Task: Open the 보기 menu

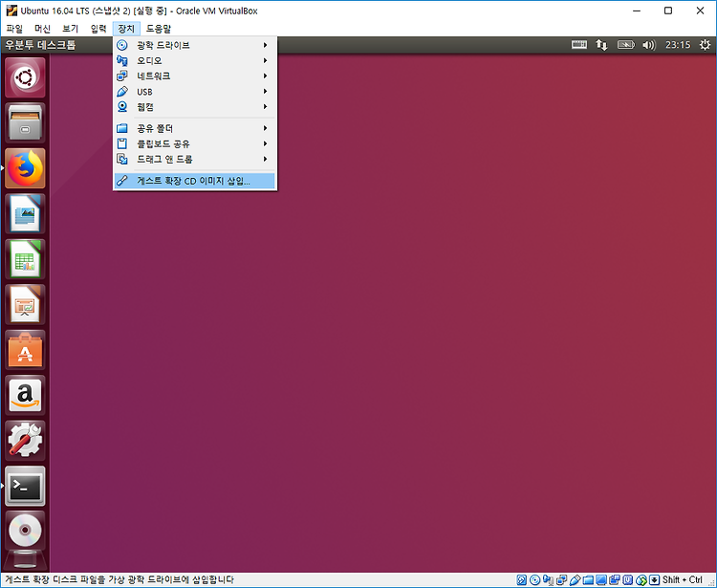Action: click(x=71, y=29)
